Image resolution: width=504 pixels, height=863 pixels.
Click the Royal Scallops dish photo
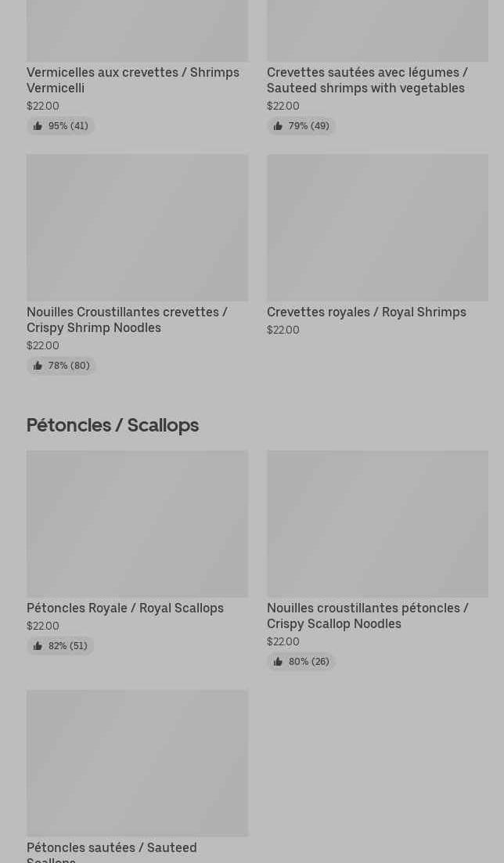(x=137, y=523)
